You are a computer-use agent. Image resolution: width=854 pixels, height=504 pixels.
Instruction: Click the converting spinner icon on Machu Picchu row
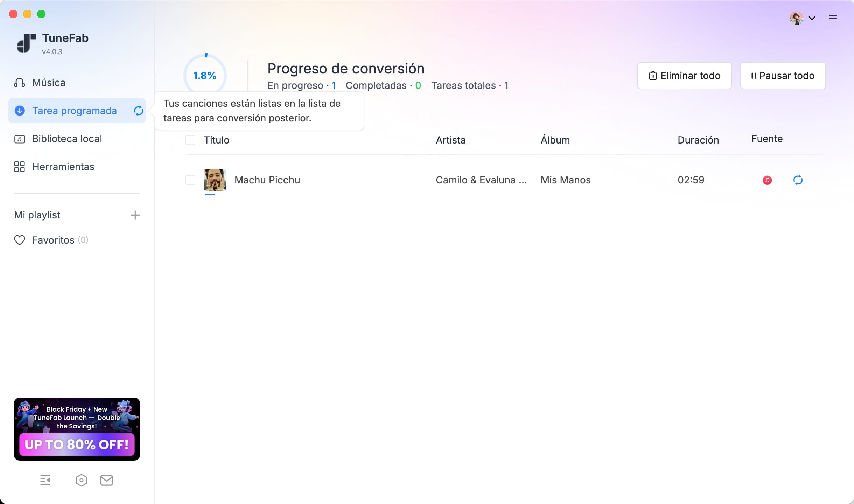[798, 180]
